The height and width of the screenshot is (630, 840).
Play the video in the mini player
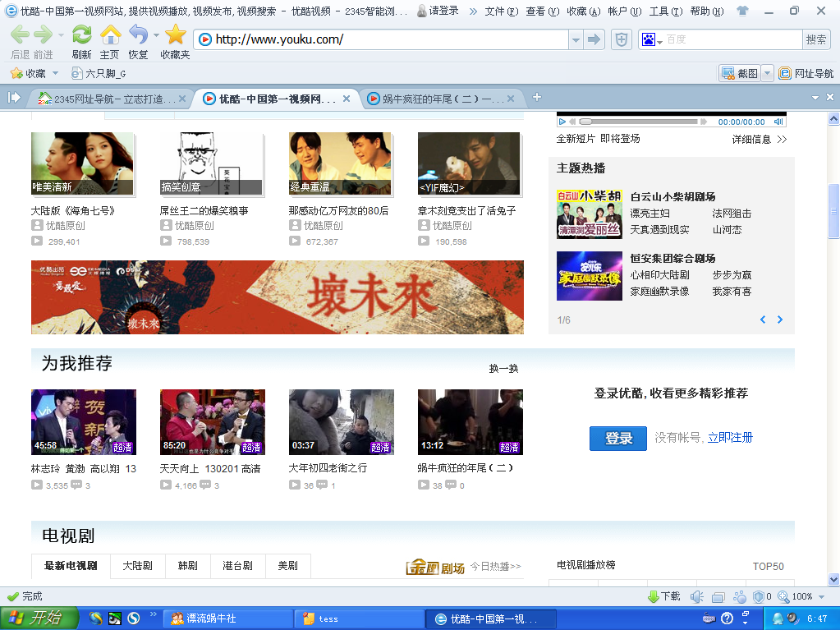[562, 122]
